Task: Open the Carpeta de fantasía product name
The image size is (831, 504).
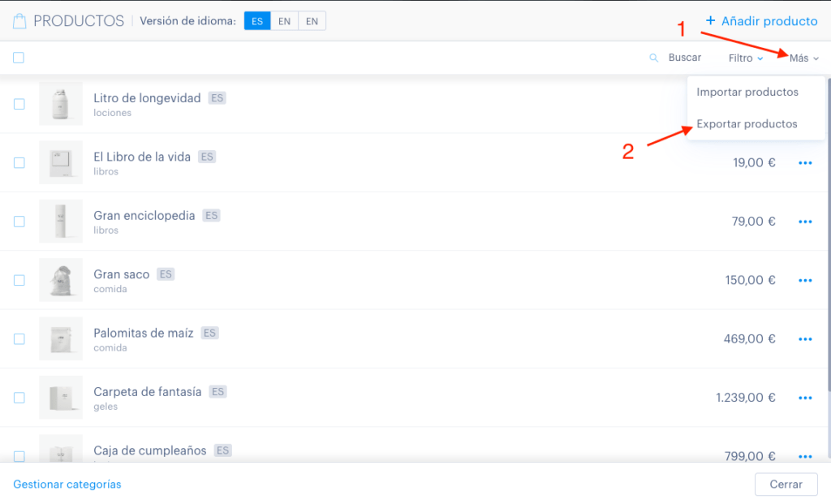Action: [x=148, y=392]
